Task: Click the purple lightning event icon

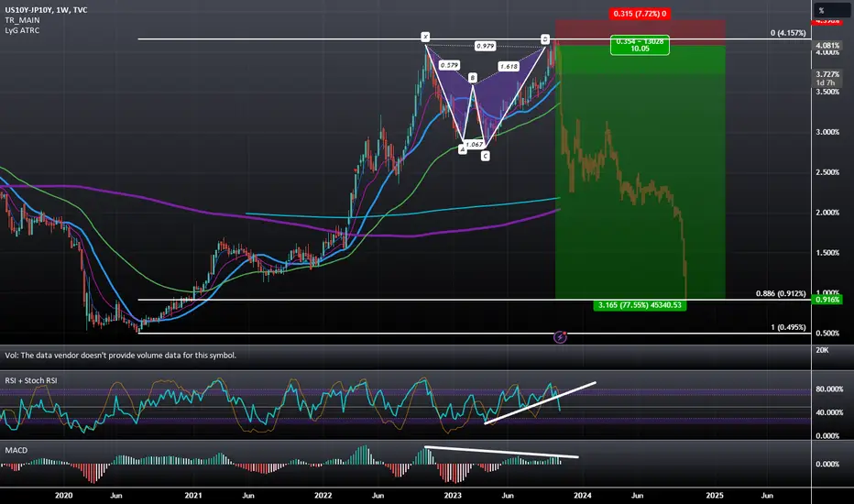Action: (x=560, y=337)
